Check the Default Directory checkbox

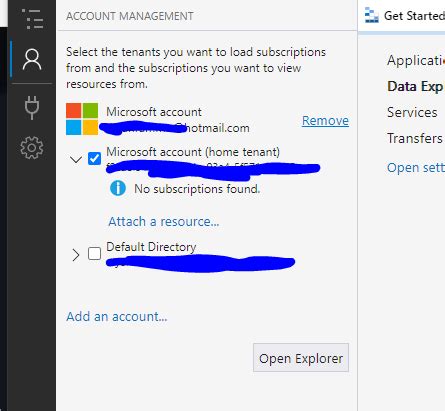(94, 253)
